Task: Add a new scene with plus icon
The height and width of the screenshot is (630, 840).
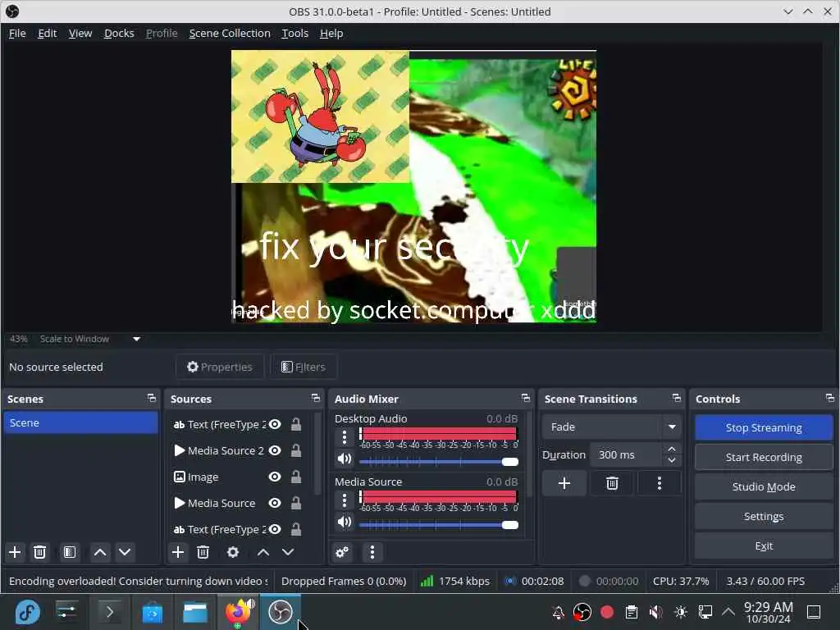Action: [x=15, y=552]
